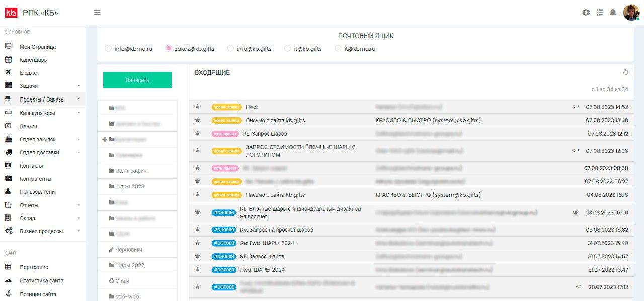Select the info@kb.gifts mailbox radio button
Screen dimensions: 644x301
point(230,49)
